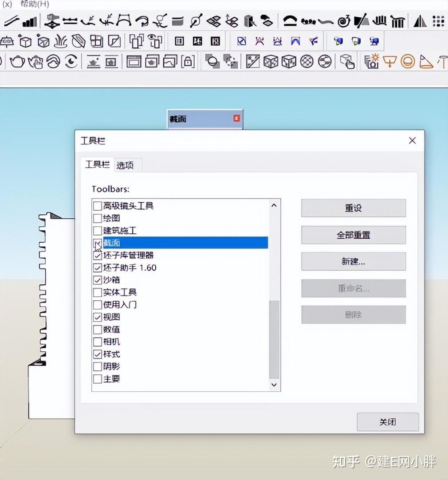
Task: Click the black 坯 icon in second toolbar row
Action: coord(197,41)
